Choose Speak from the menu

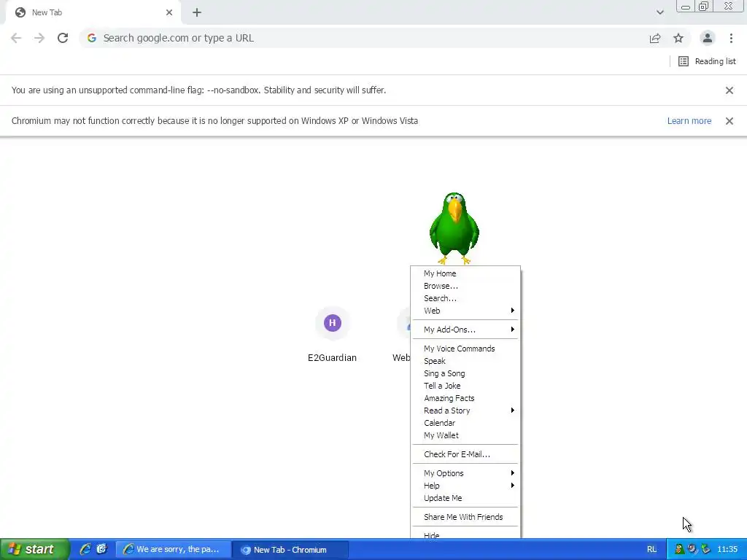tap(466, 361)
